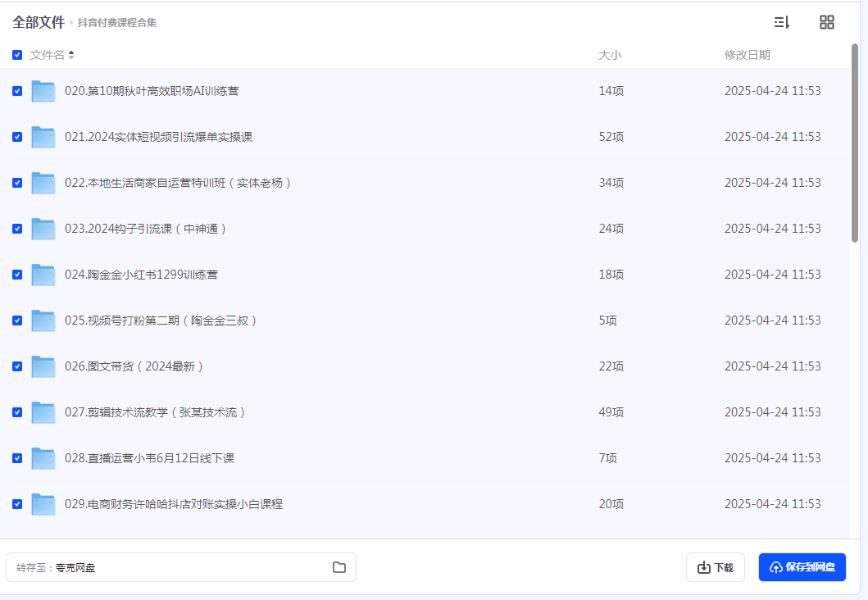Uncheck the 021.2024实体短视频引流爆单实操课 checkbox
Viewport: 868px width, 600px height.
click(17, 137)
